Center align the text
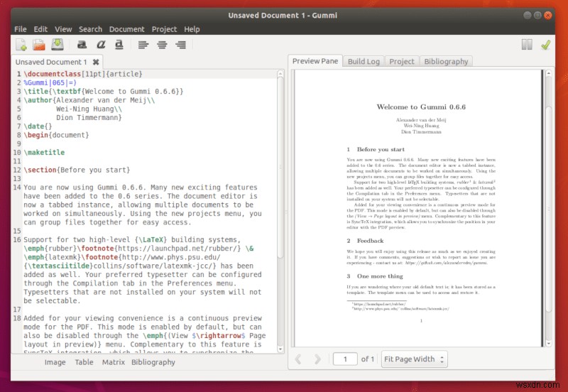Screen dimensions: 568x392 coord(162,45)
